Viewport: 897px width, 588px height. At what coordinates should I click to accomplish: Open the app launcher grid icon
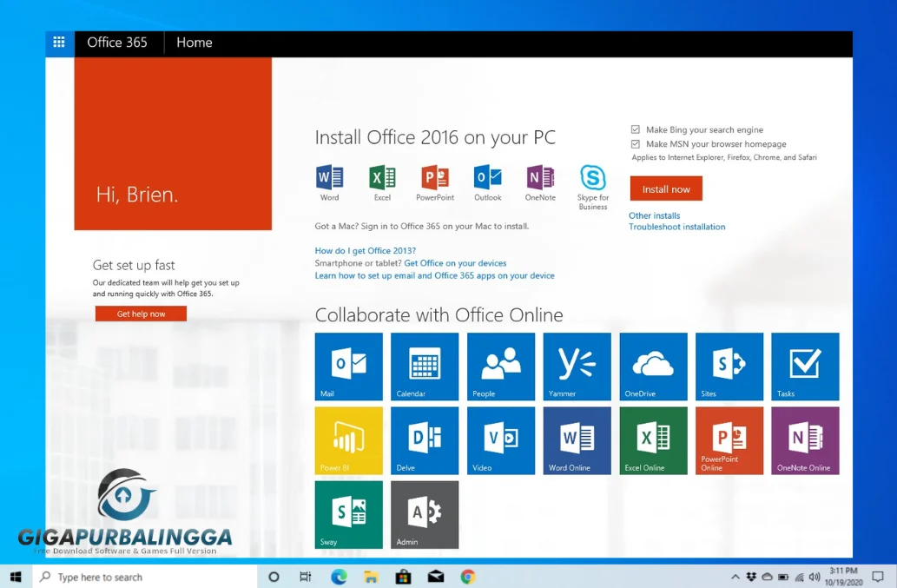[59, 43]
